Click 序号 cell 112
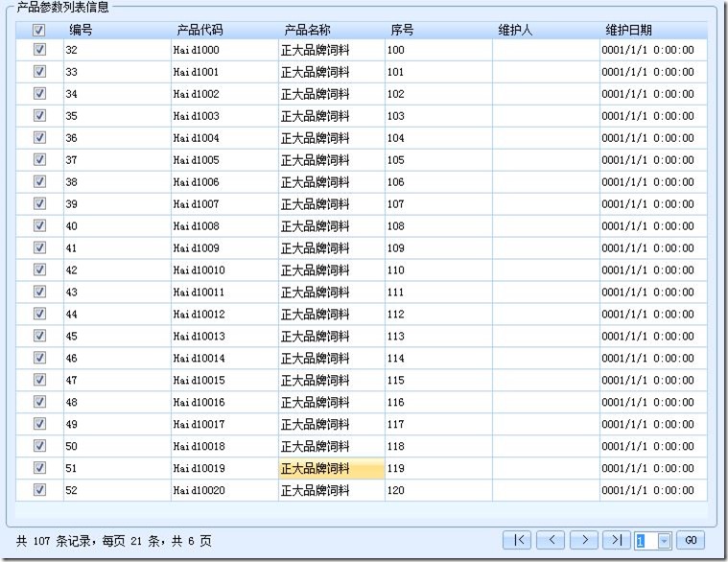Viewport: 728px width, 562px height. [438, 314]
